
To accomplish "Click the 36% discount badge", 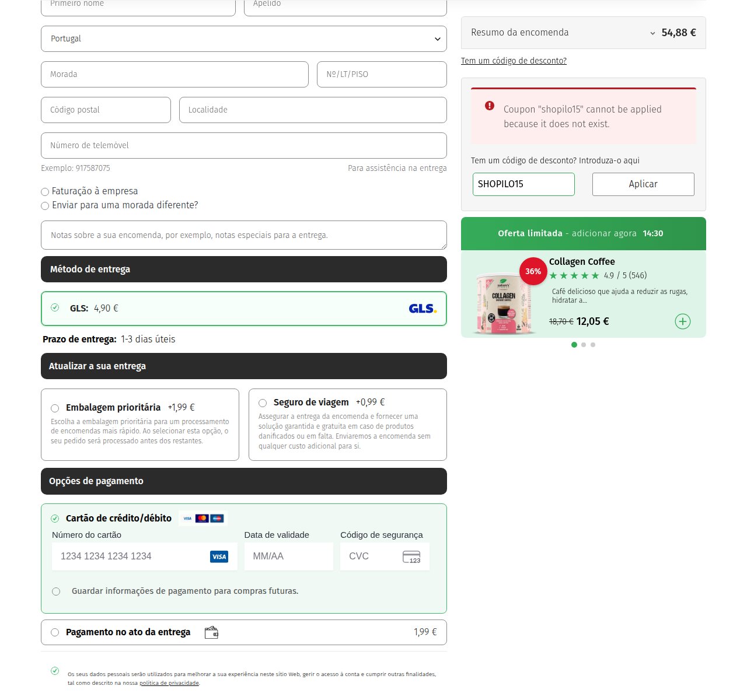I will (x=533, y=271).
